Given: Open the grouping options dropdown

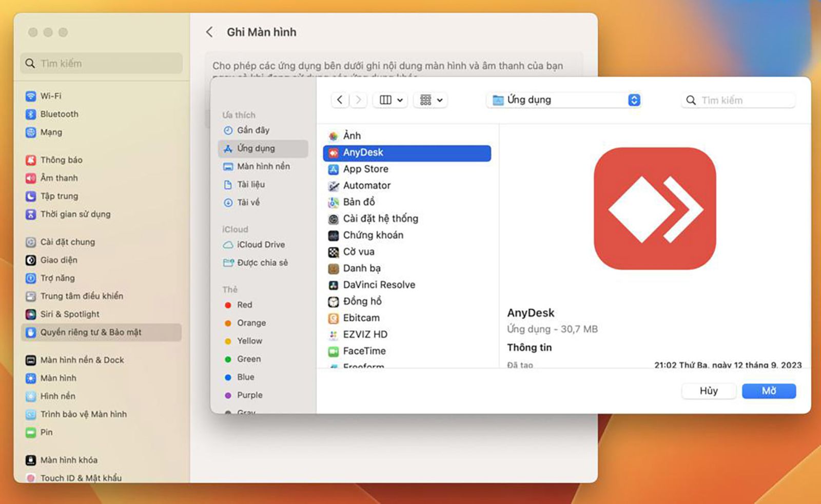Looking at the screenshot, I should 431,100.
